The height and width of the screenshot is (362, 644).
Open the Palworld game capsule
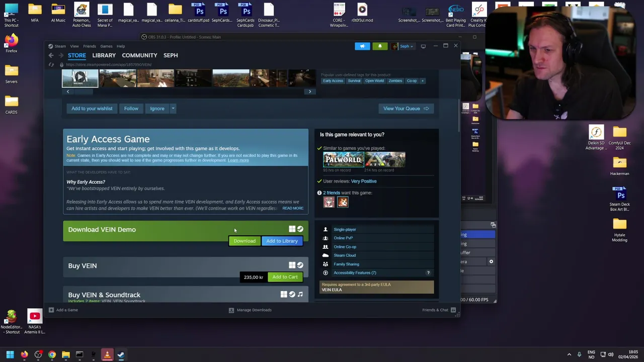click(x=344, y=159)
